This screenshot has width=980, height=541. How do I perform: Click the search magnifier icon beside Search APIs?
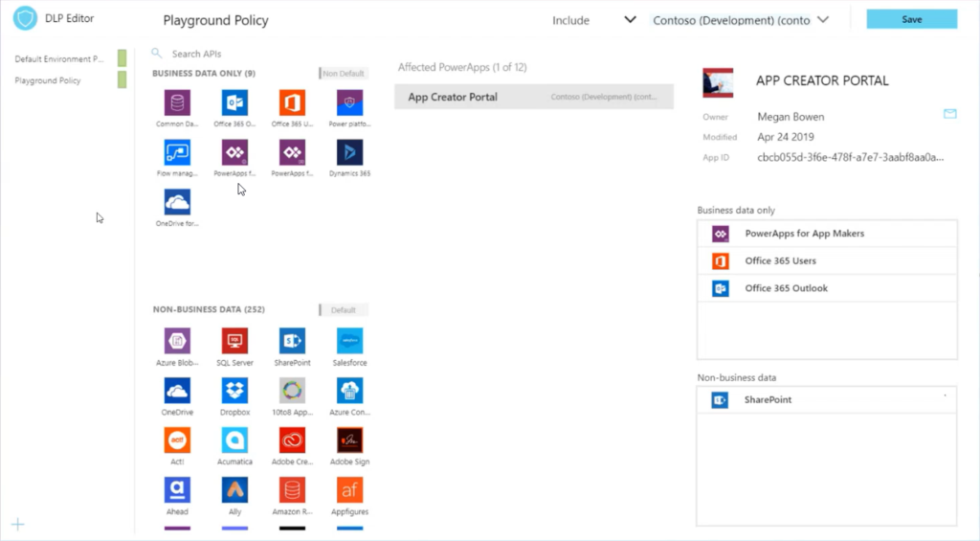[157, 54]
